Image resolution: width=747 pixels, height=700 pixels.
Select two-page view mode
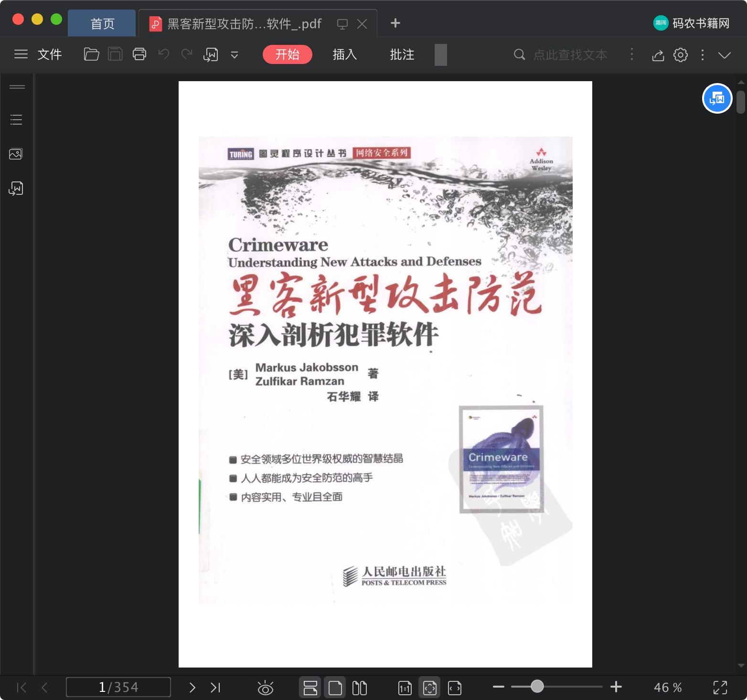click(x=360, y=688)
